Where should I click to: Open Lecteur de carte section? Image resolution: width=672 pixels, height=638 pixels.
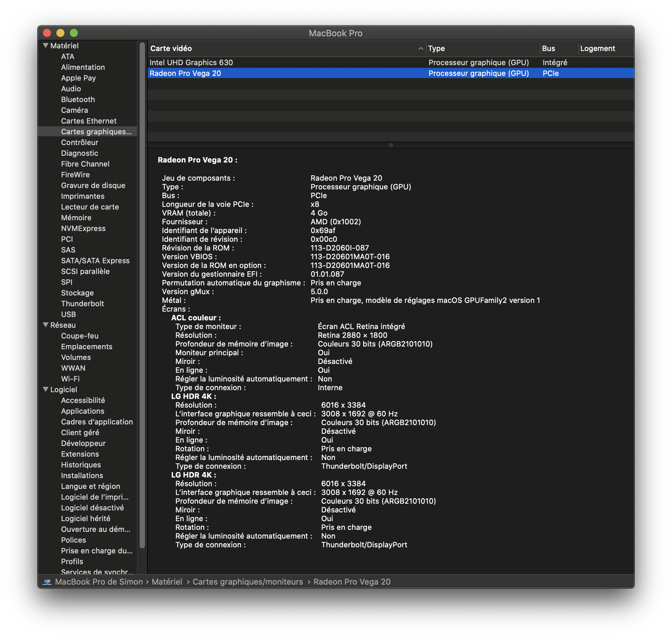(x=90, y=207)
